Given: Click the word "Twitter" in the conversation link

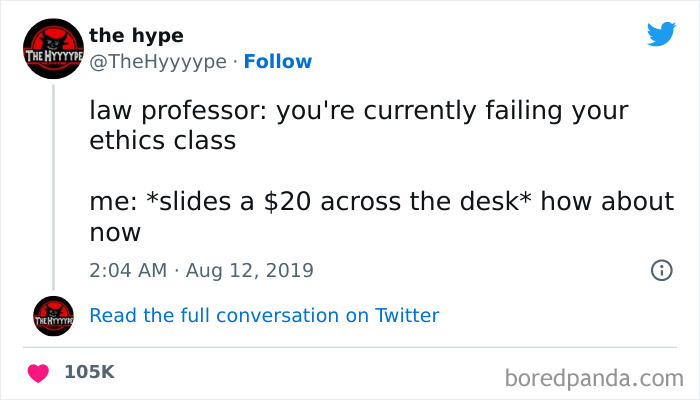Looking at the screenshot, I should (407, 316).
